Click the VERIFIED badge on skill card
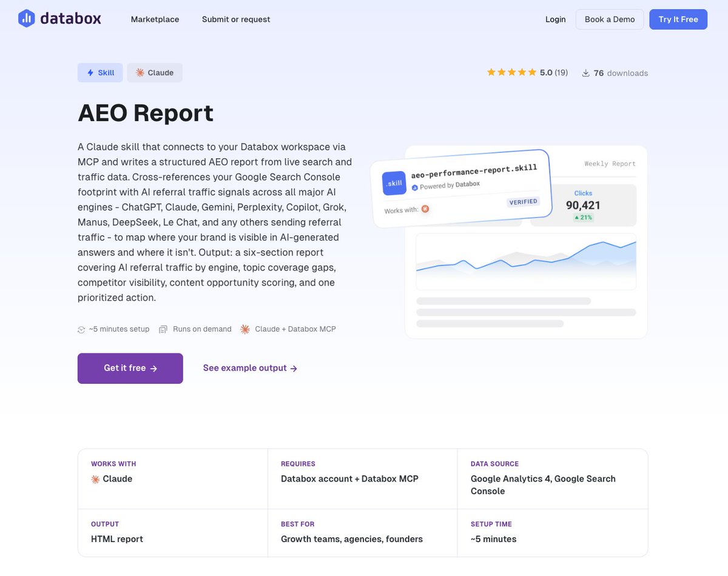The image size is (728, 576). click(x=523, y=202)
